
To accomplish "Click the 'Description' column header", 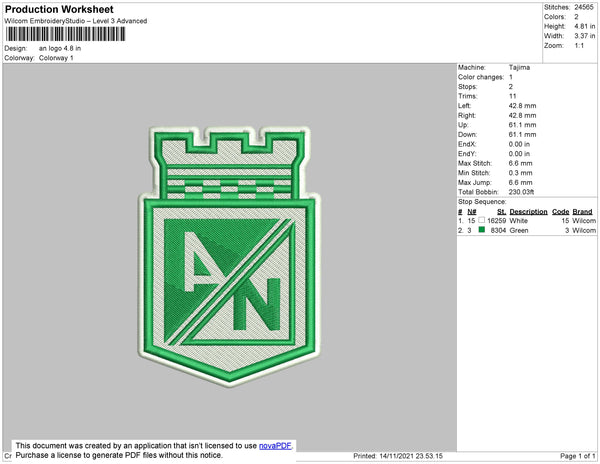I will (x=528, y=212).
